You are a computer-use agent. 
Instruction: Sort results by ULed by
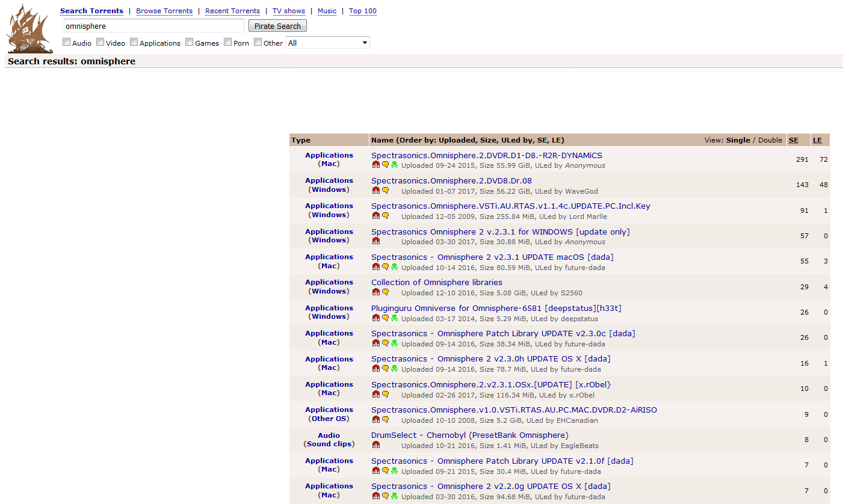[515, 140]
